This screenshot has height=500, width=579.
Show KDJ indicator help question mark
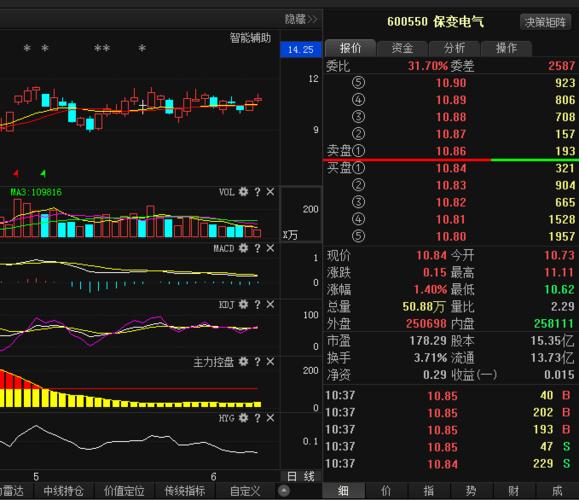[x=257, y=305]
